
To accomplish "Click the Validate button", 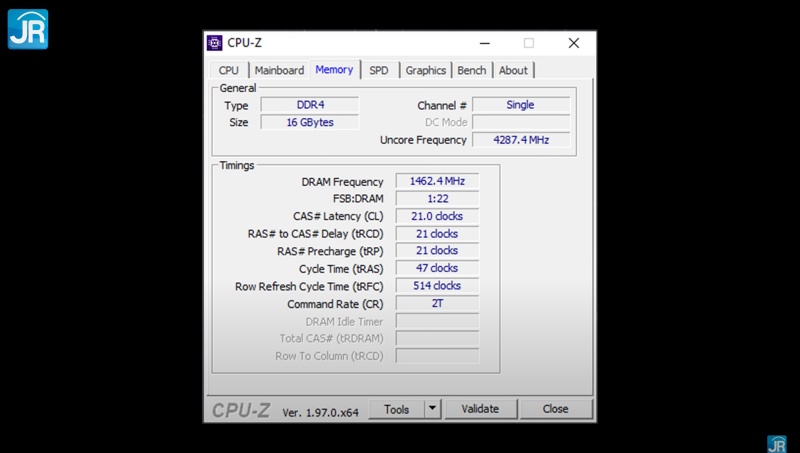I will pos(480,409).
